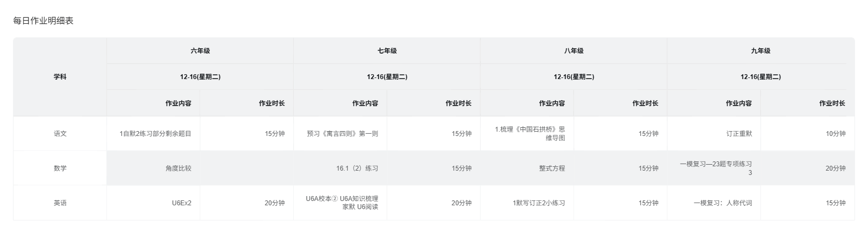Viewport: 868px width, 234px height.
Task: Select the 一模复习—23题专项练习3 cell
Action: (x=715, y=168)
